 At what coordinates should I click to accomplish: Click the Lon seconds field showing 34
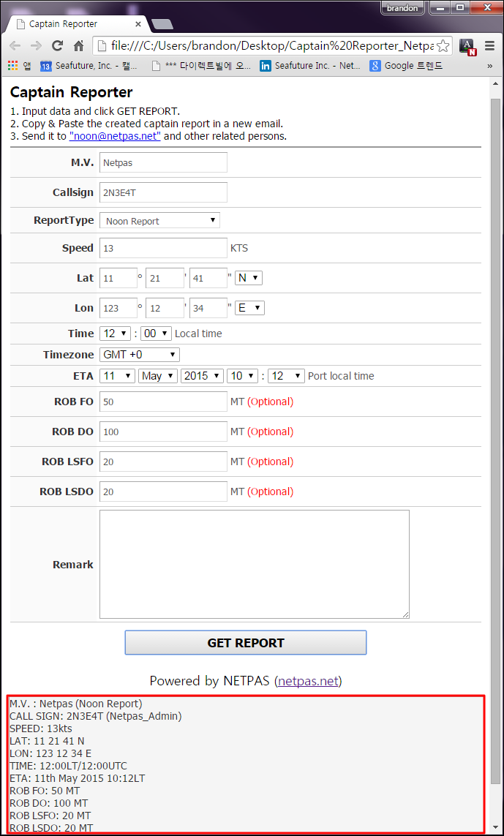point(208,308)
